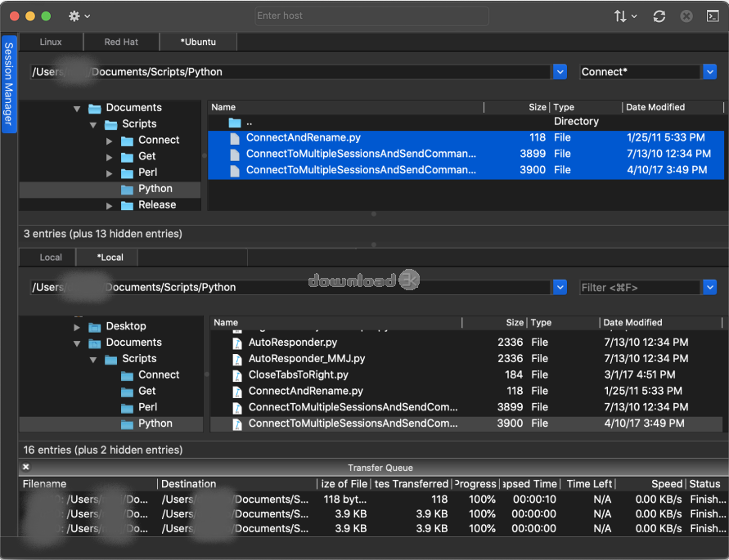The height and width of the screenshot is (560, 729).
Task: Click the Release folder icon in the Ubuntu tree
Action: point(127,205)
